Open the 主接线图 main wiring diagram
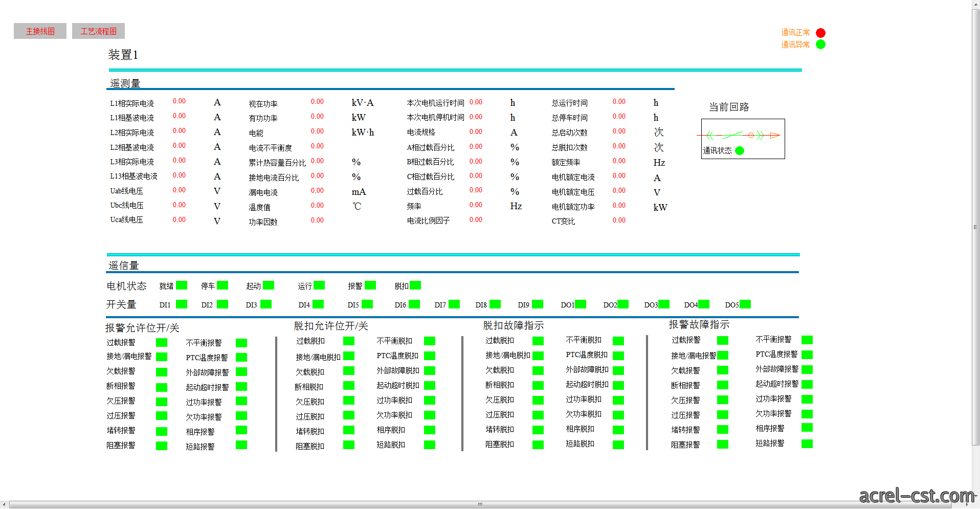Image resolution: width=980 pixels, height=509 pixels. point(40,31)
